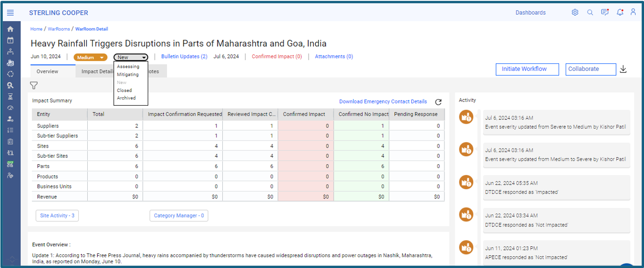The height and width of the screenshot is (268, 644).
Task: Click the green NEW badge sidebar icon
Action: [x=10, y=164]
